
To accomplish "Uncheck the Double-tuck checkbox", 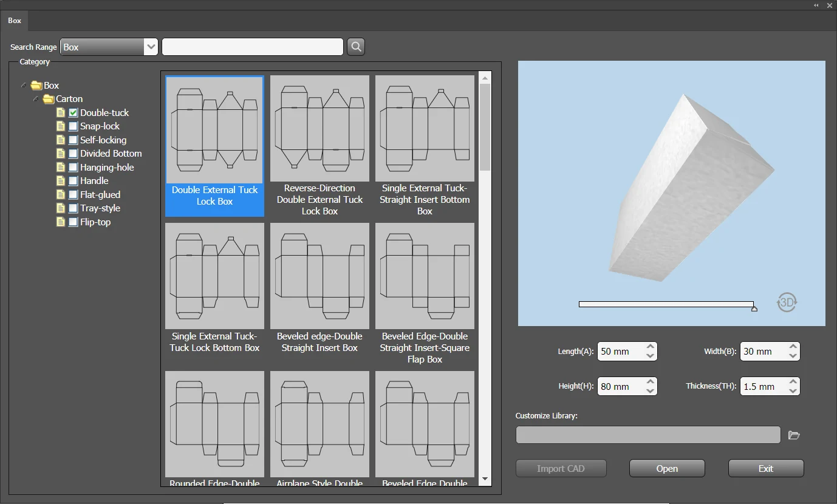I will click(x=73, y=113).
